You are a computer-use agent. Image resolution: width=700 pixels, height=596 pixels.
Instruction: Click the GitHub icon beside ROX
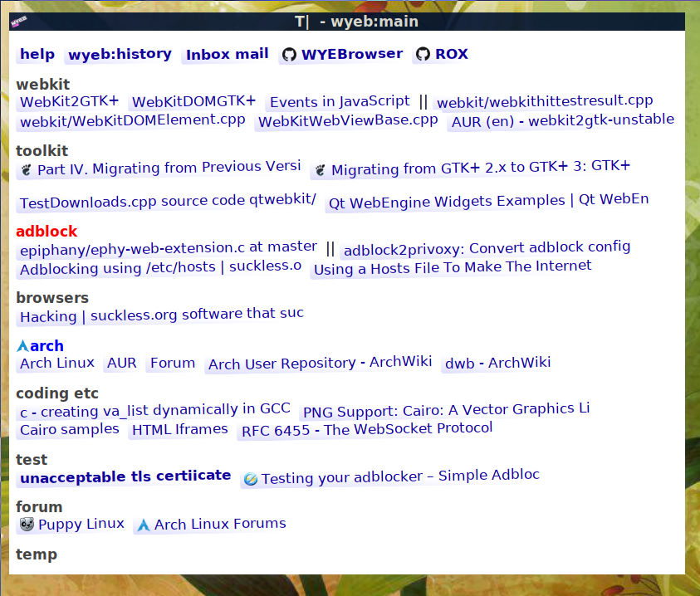(423, 54)
